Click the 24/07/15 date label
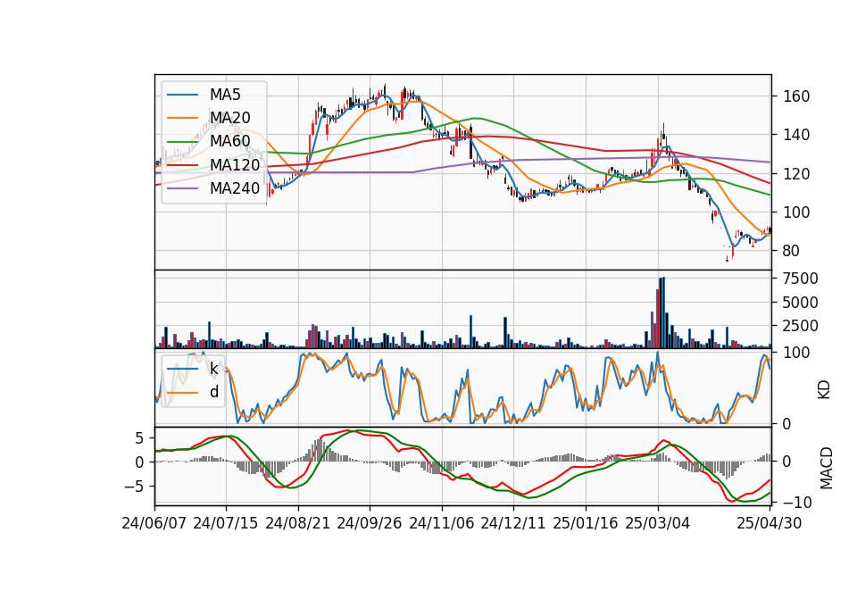 (226, 523)
